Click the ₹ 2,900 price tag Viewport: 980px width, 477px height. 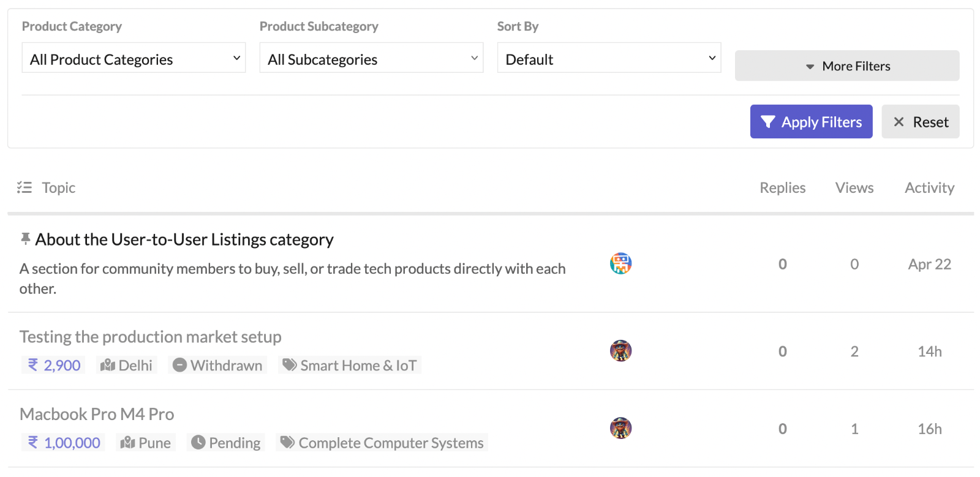tap(53, 366)
